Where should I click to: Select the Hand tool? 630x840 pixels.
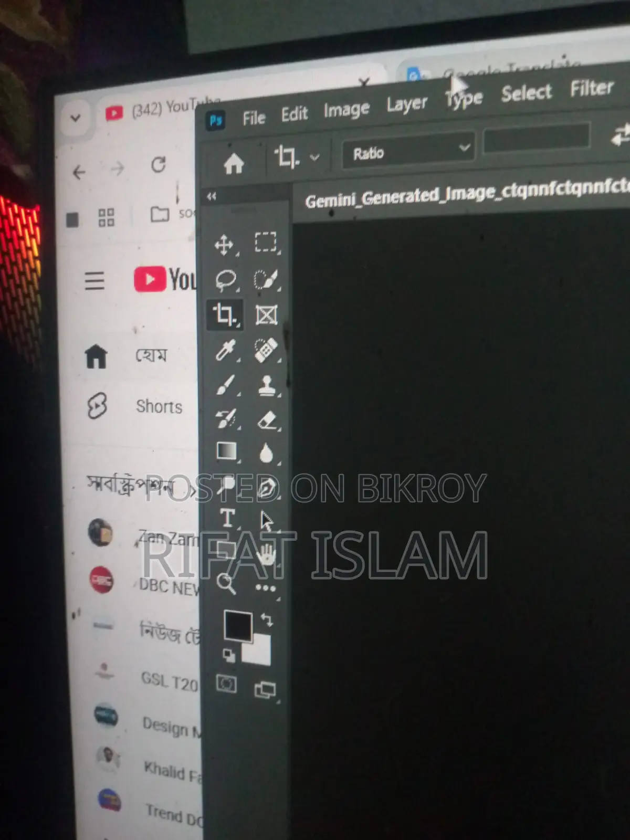coord(267,554)
